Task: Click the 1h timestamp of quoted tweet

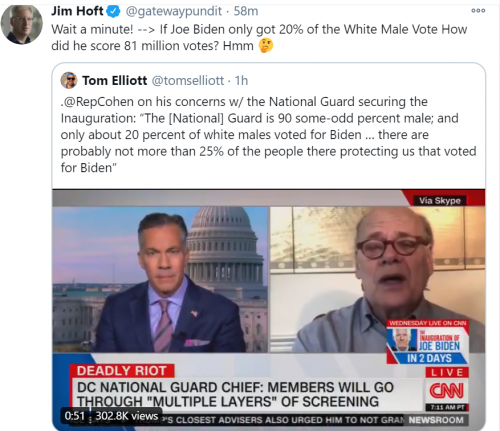Action: (x=241, y=80)
